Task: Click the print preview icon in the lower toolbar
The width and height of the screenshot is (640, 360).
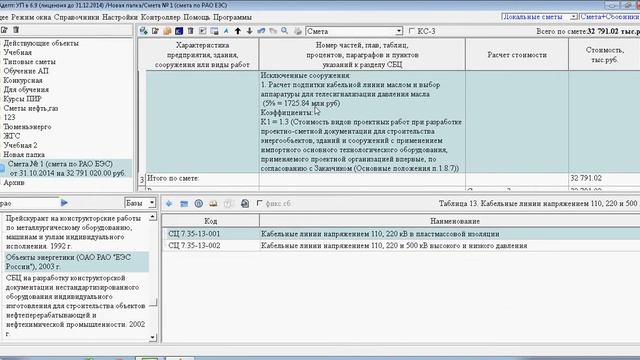Action: (244, 203)
